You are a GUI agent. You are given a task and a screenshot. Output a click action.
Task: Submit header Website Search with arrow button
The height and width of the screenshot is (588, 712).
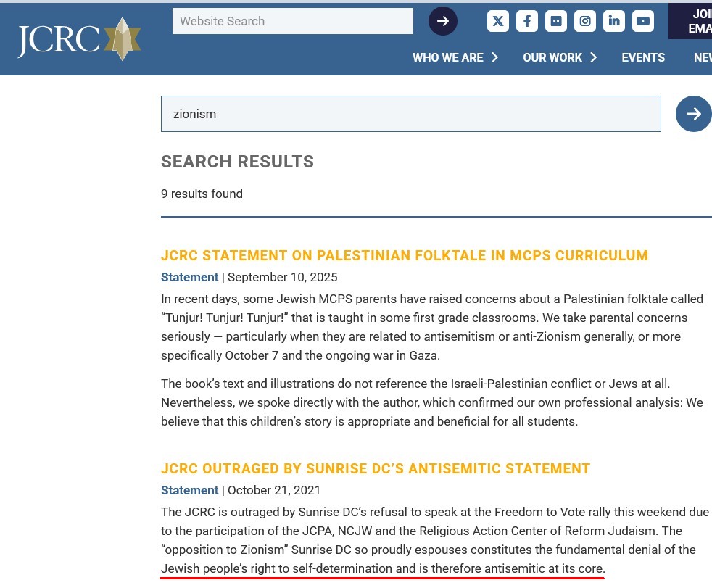[442, 21]
